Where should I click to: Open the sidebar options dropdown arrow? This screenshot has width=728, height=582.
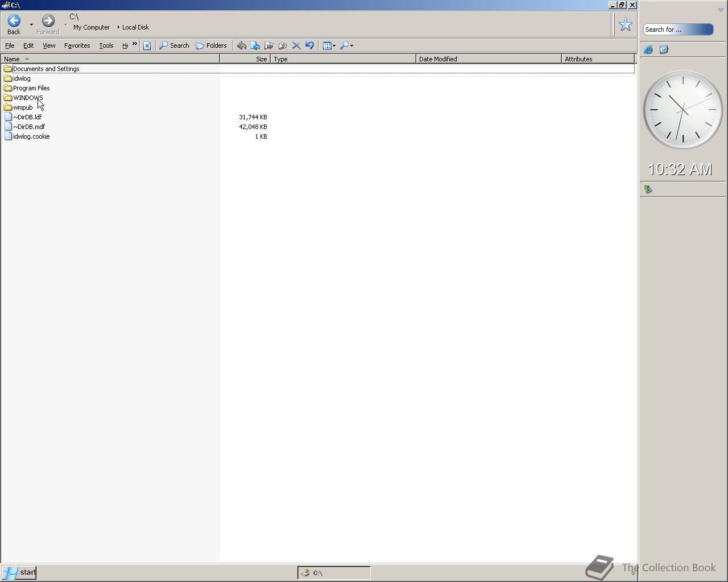pos(721,10)
